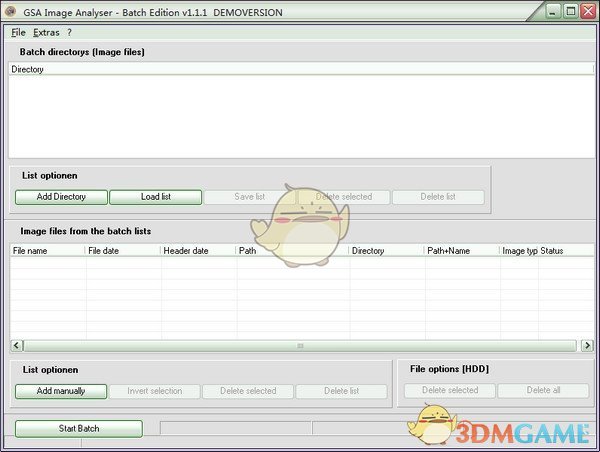Click Delete list beside Add manually row

[341, 391]
